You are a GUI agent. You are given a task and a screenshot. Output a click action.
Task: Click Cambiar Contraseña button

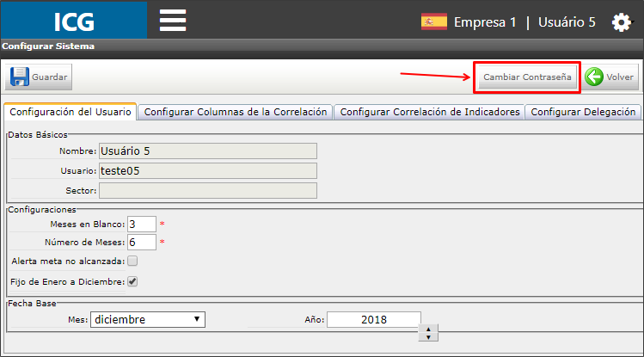coord(527,77)
